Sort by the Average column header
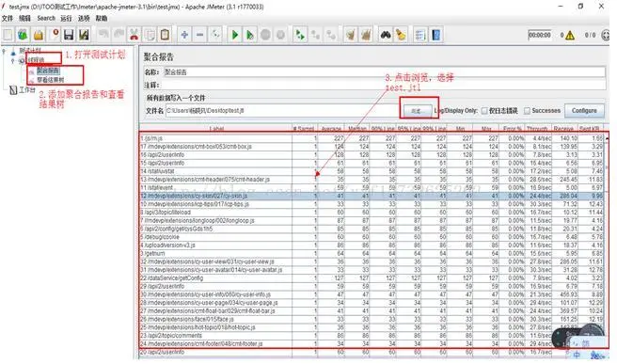 [x=331, y=129]
